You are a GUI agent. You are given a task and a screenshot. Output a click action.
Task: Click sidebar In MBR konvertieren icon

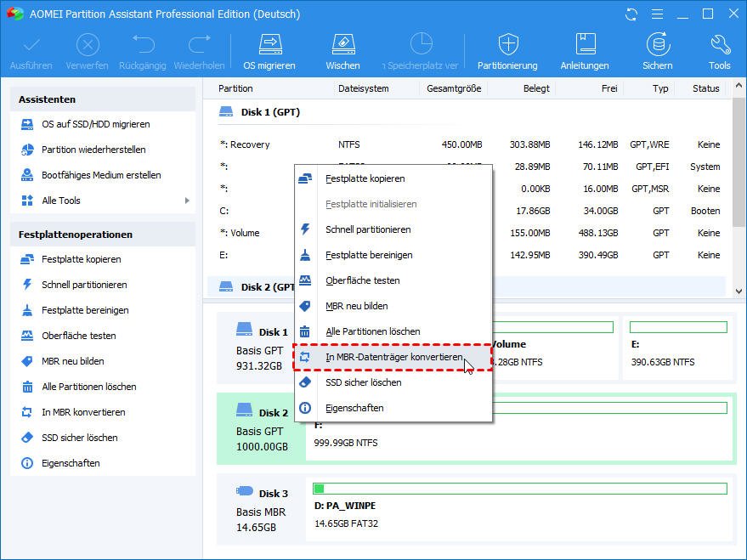pos(27,412)
